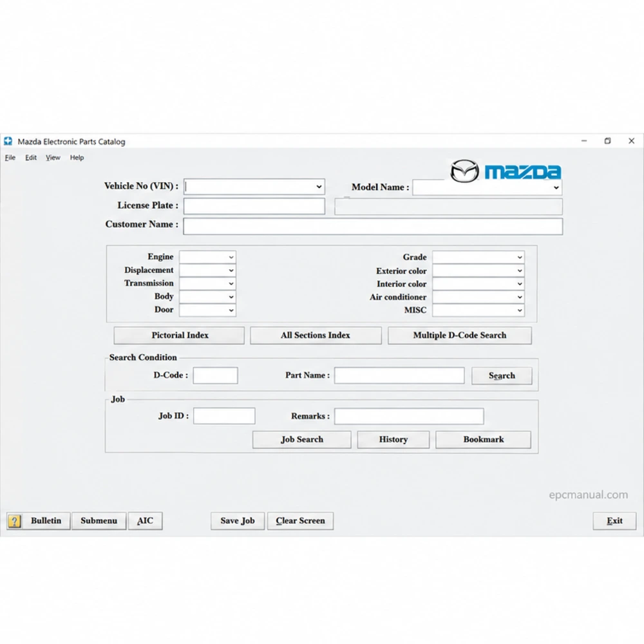Screen dimensions: 644x644
Task: Click the All Sections Index button
Action: point(316,335)
